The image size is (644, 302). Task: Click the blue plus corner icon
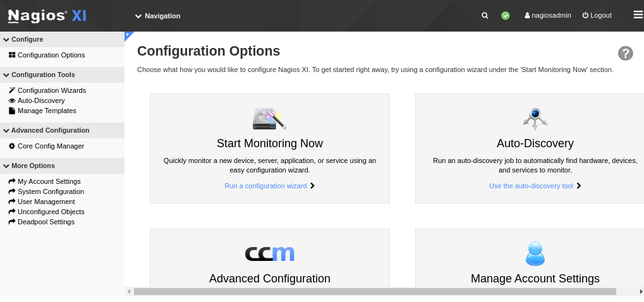(128, 35)
